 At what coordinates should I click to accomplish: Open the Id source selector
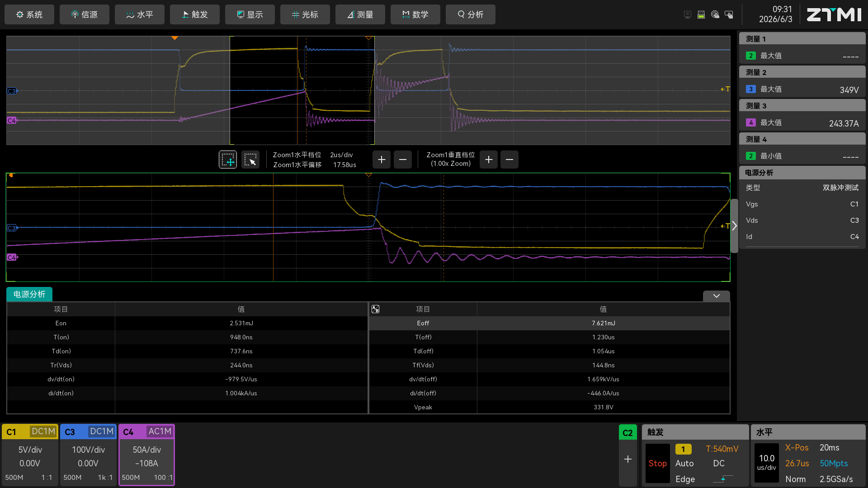[x=802, y=237]
